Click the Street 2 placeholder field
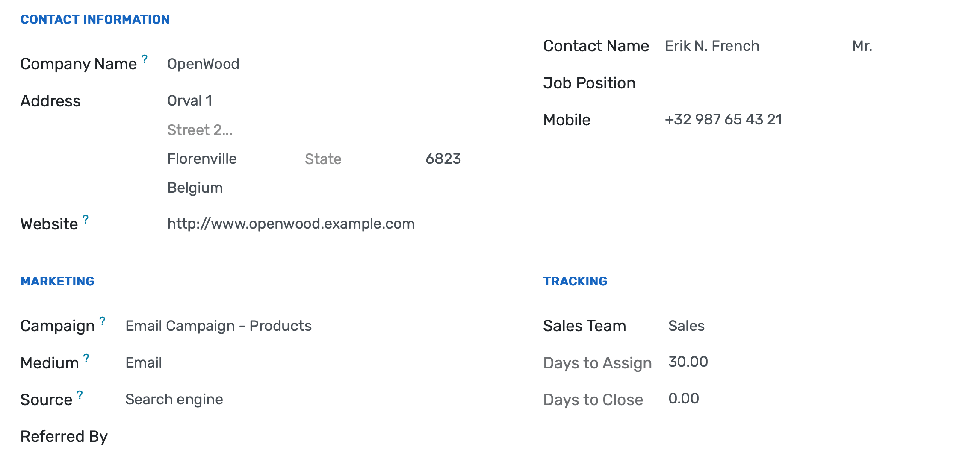Screen dimensions: 980x453 pos(200,129)
